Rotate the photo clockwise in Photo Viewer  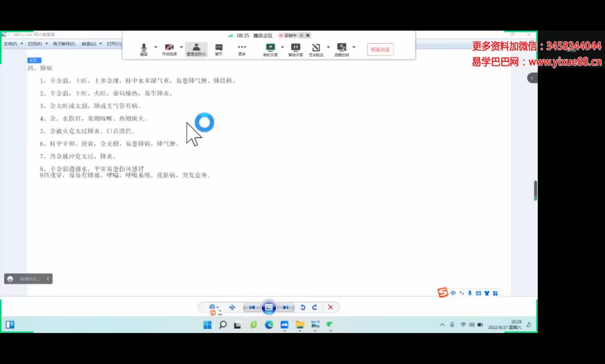[x=315, y=307]
